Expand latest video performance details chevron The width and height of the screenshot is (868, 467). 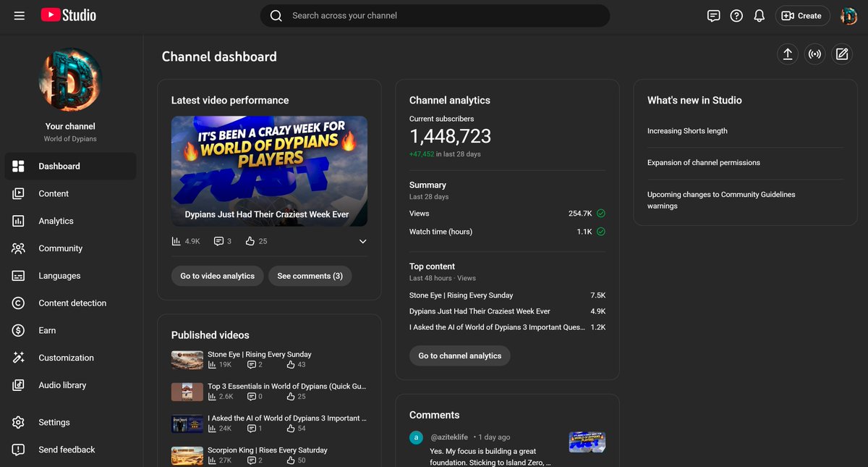(362, 241)
